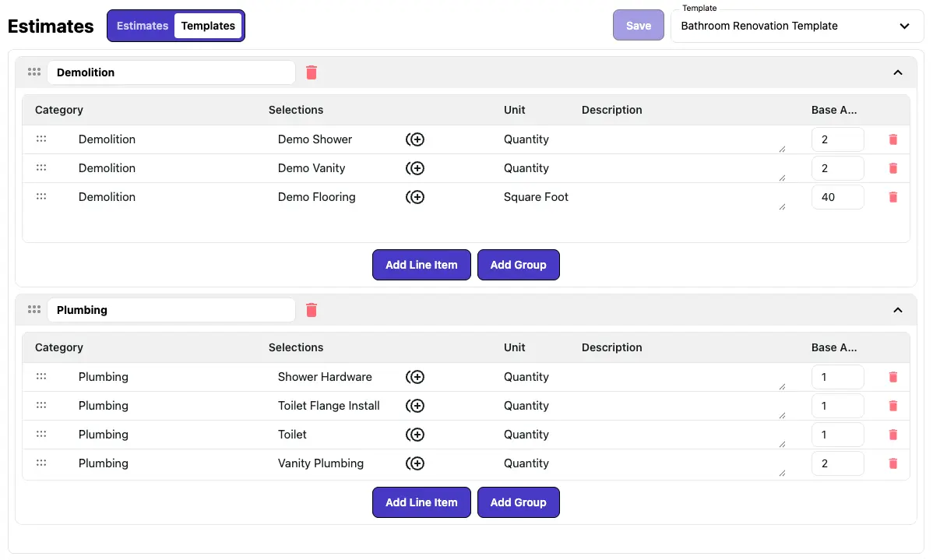Click add-selection icon beside Toilet Flange Install

tap(415, 406)
